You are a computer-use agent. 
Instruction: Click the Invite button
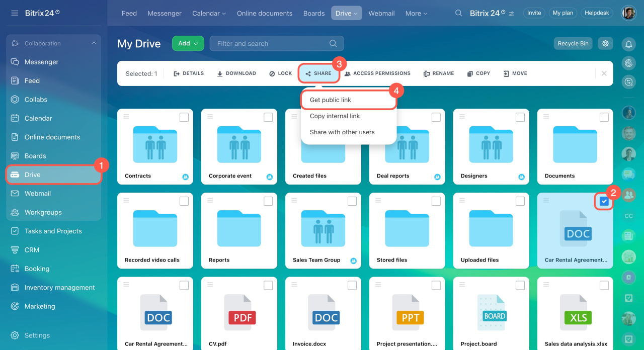pos(534,13)
